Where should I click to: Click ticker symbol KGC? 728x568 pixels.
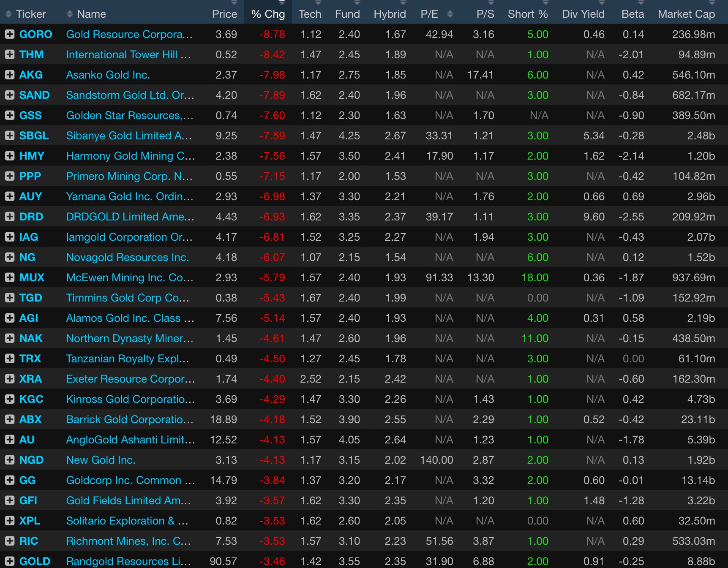pyautogui.click(x=31, y=399)
